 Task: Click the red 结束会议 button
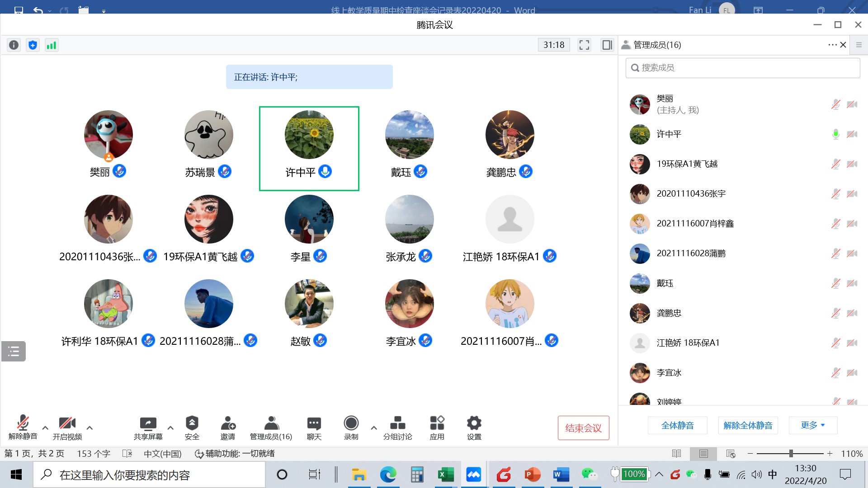583,428
